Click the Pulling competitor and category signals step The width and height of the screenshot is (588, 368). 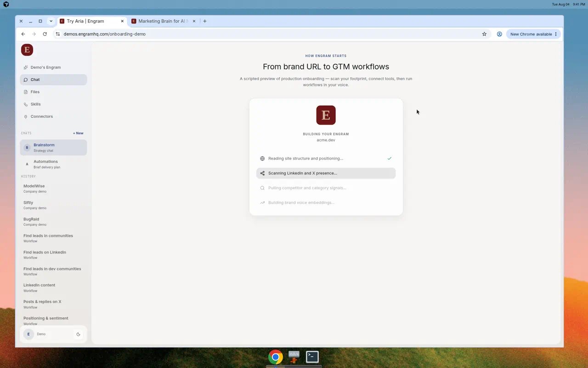326,188
